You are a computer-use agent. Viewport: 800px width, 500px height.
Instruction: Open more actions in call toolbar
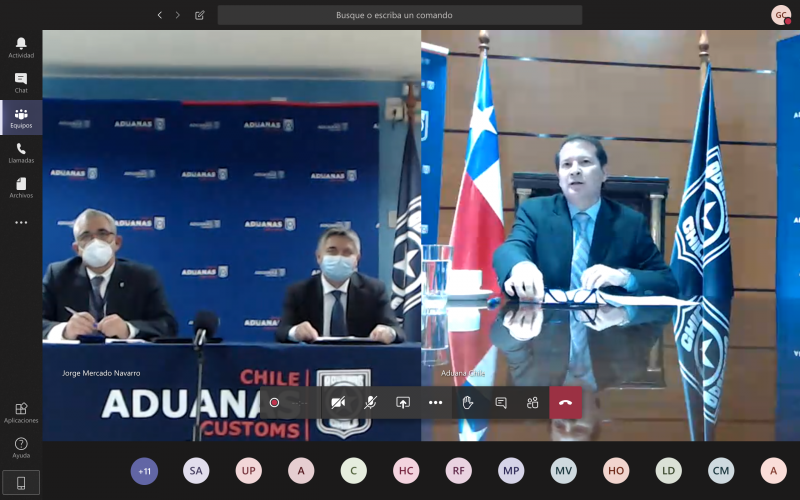436,403
